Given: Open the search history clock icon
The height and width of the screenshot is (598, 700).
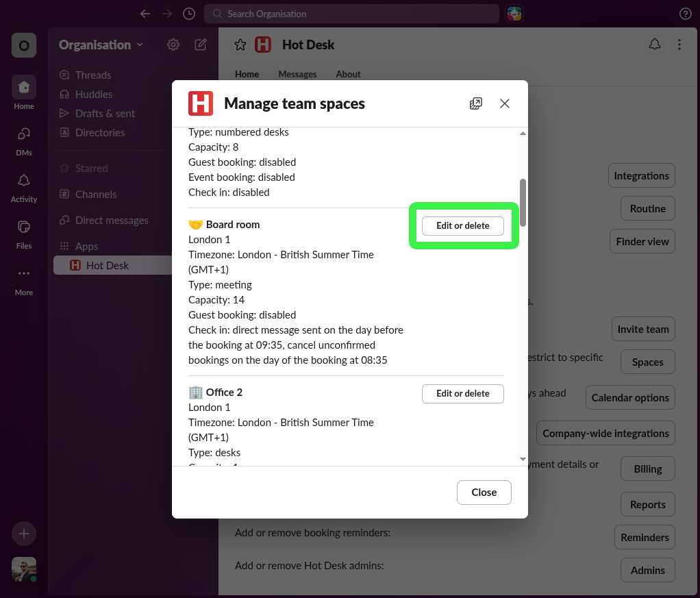Looking at the screenshot, I should (188, 13).
